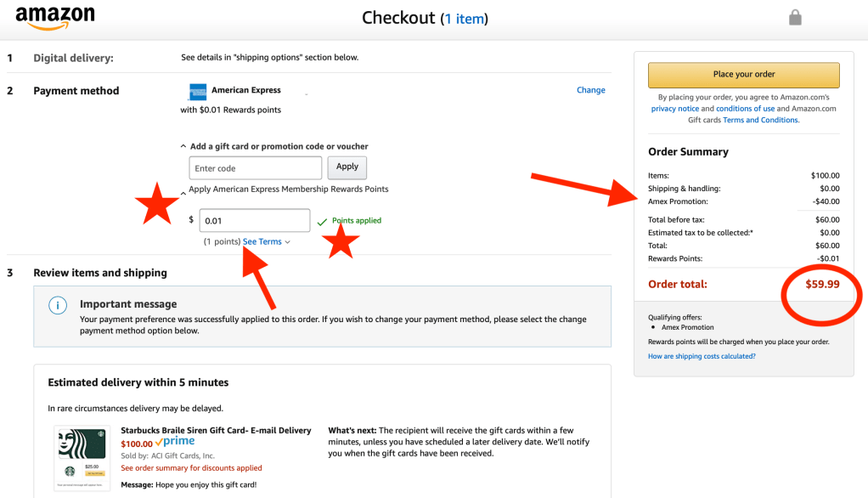The image size is (868, 498).
Task: Open the conditions of use link
Action: 745,109
